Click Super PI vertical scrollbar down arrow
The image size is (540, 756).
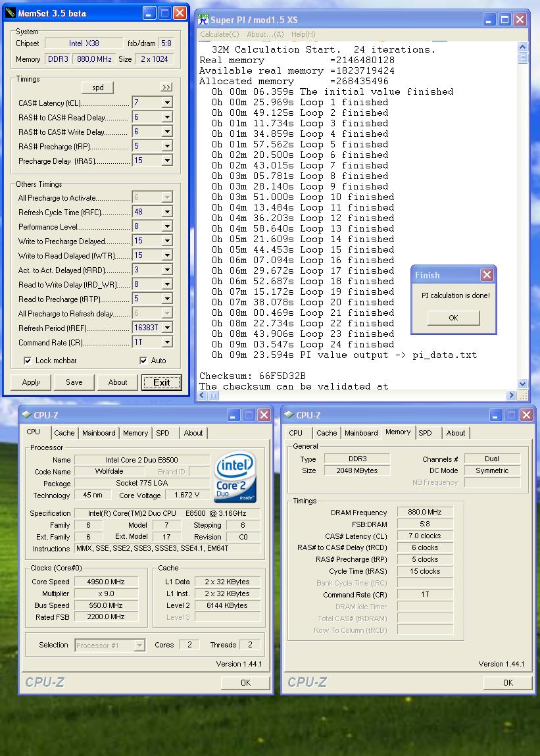pos(523,384)
